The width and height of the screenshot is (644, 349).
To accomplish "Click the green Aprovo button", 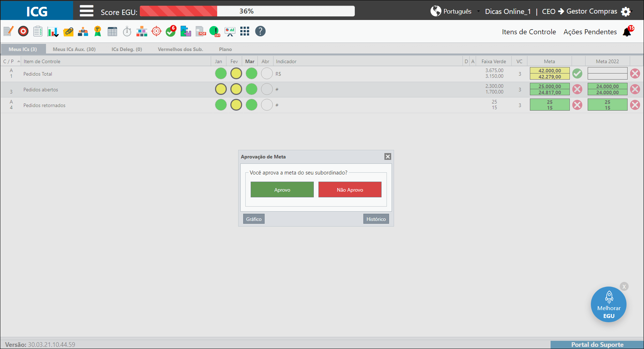I will 282,189.
